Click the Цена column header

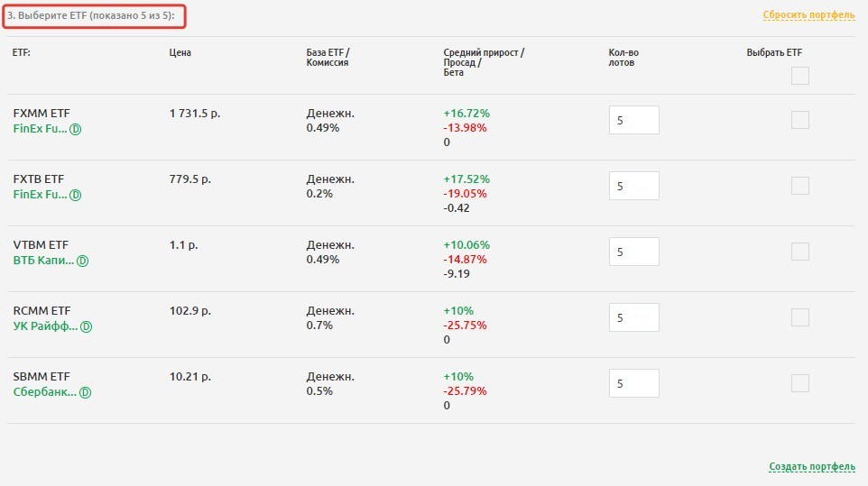[x=180, y=52]
